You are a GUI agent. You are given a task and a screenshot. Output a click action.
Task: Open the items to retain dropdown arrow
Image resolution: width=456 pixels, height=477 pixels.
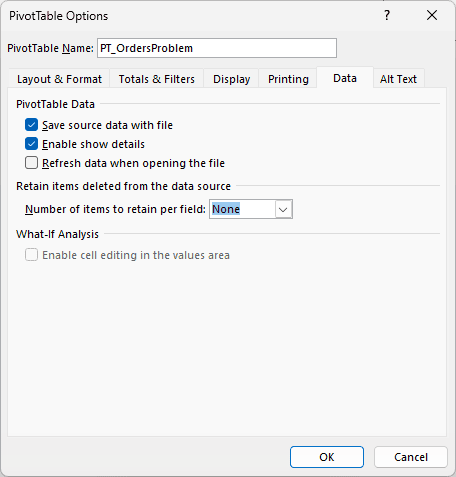283,209
